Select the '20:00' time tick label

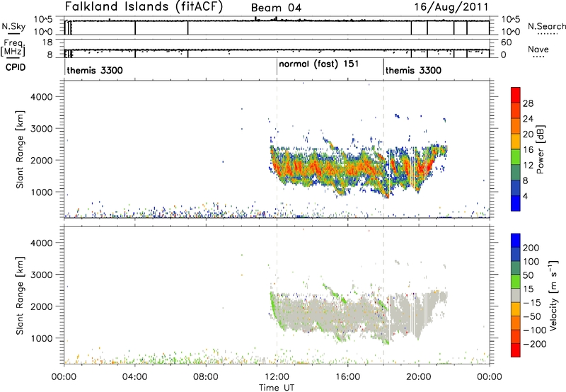419,377
